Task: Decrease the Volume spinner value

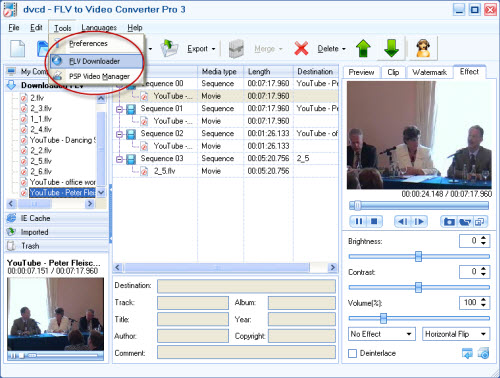Action: [484, 305]
